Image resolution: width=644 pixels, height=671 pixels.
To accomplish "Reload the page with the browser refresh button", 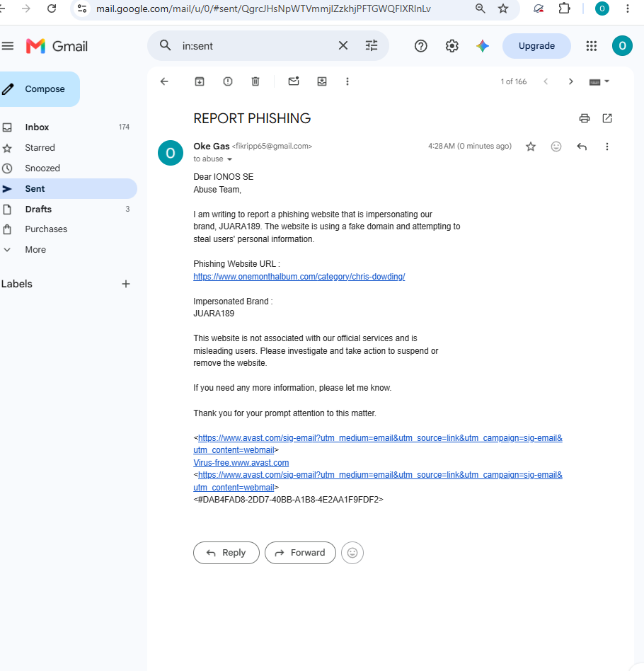I will pyautogui.click(x=52, y=8).
